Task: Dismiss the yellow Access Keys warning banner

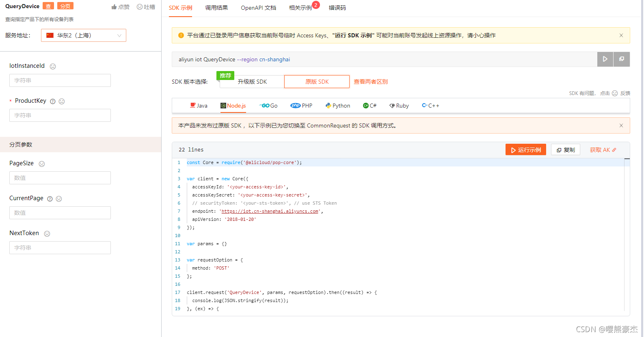Action: [621, 35]
